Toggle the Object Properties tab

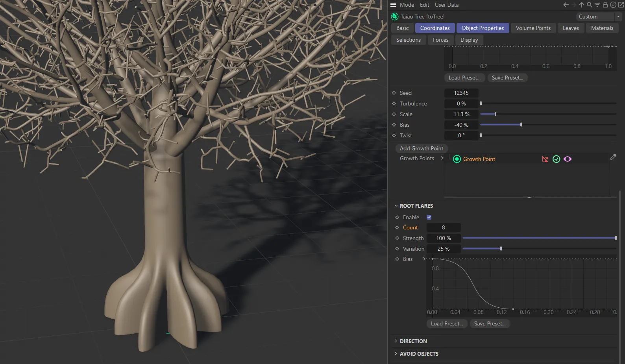click(483, 28)
